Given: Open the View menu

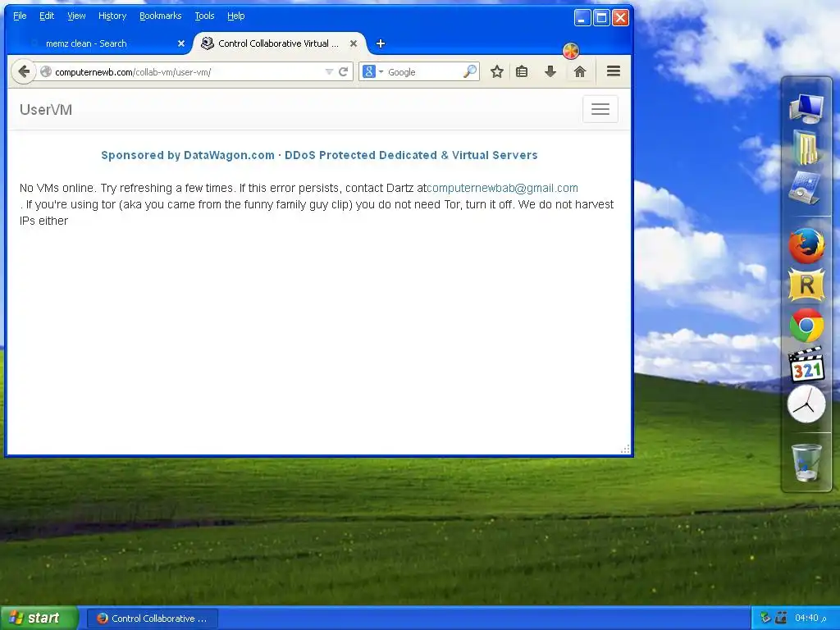Looking at the screenshot, I should click(76, 16).
